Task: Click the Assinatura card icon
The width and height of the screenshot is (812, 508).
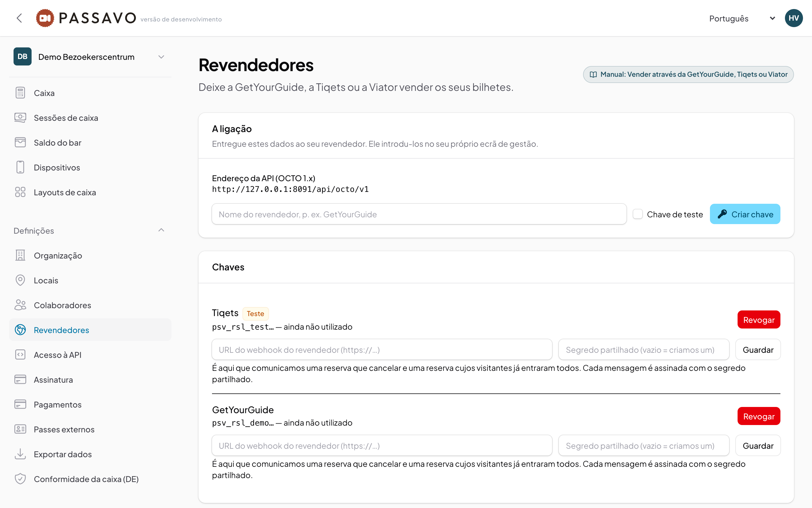Action: [20, 380]
